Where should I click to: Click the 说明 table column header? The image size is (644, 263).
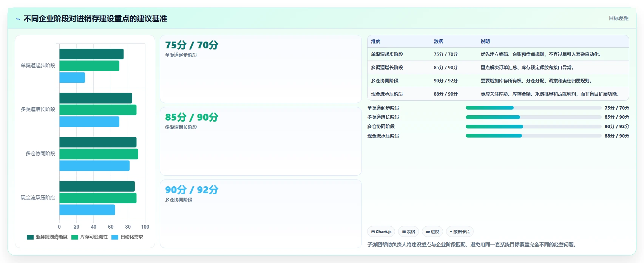[x=485, y=42]
